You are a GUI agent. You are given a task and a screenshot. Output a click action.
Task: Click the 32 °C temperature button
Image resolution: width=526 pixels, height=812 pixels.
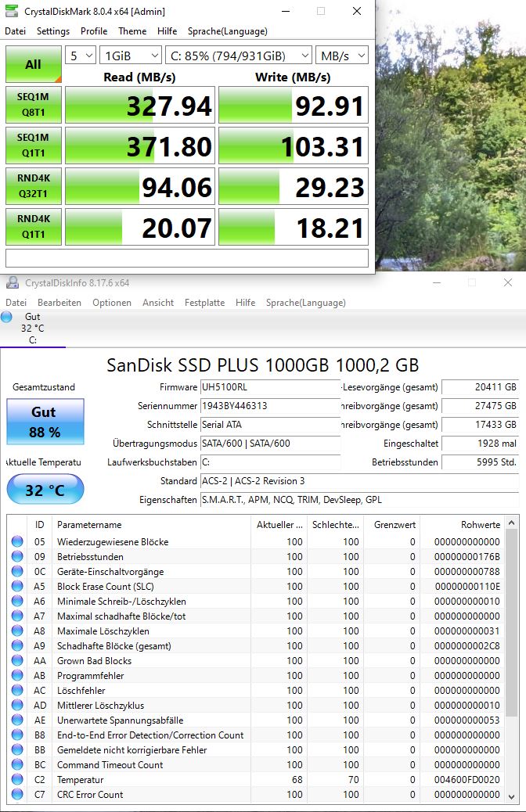point(45,490)
